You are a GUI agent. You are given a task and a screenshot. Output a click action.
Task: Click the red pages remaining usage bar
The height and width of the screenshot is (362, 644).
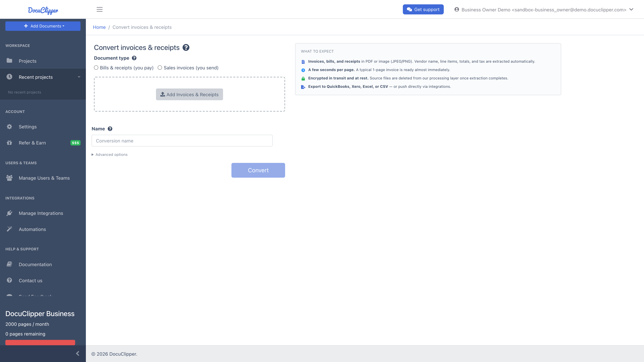pos(40,343)
